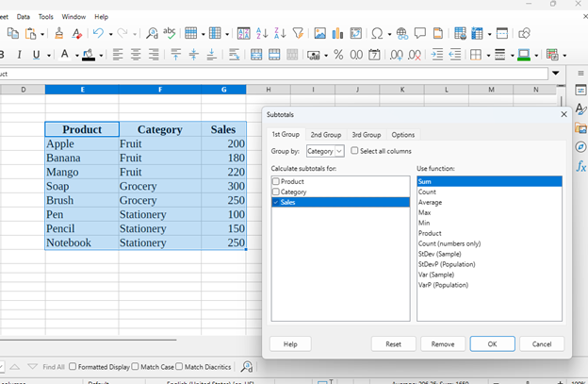Format as Percent icon
The width and height of the screenshot is (588, 384).
pos(338,55)
